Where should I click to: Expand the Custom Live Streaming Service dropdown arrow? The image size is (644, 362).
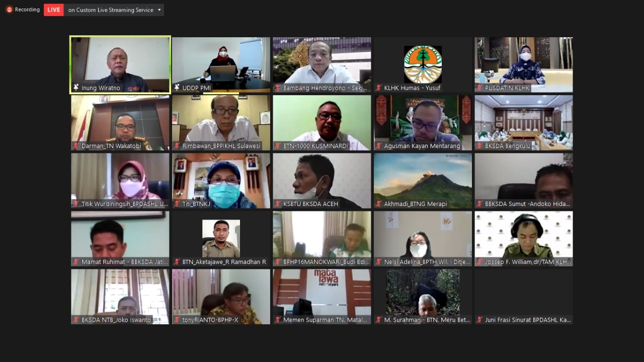[159, 10]
